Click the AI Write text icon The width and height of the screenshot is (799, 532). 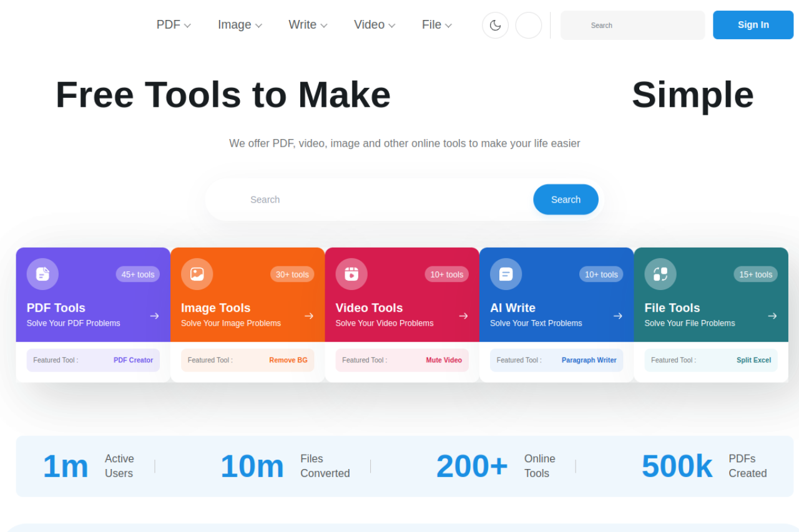pyautogui.click(x=506, y=274)
